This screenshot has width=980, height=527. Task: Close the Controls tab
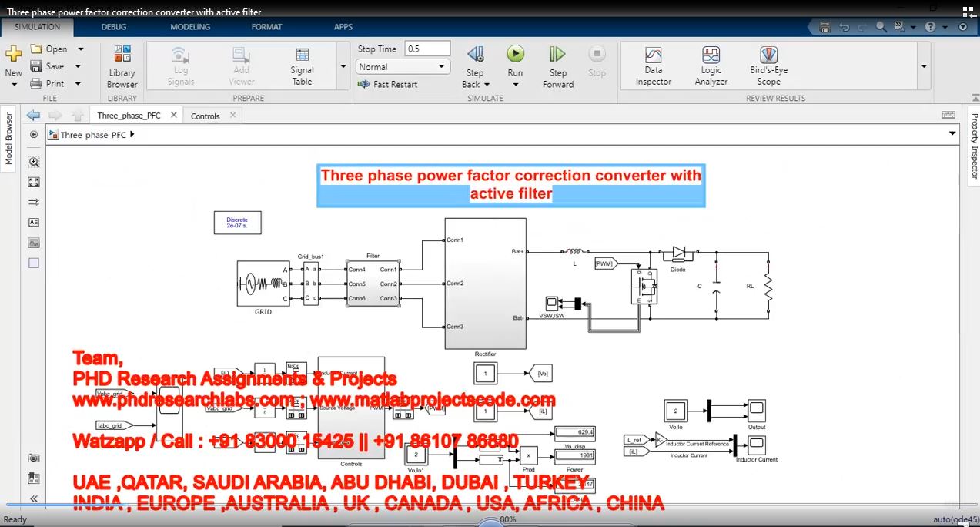click(232, 116)
